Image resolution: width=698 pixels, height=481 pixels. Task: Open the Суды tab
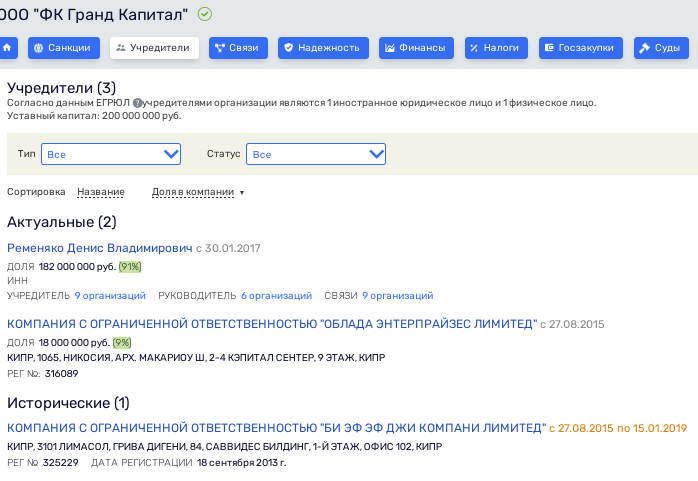pyautogui.click(x=661, y=48)
